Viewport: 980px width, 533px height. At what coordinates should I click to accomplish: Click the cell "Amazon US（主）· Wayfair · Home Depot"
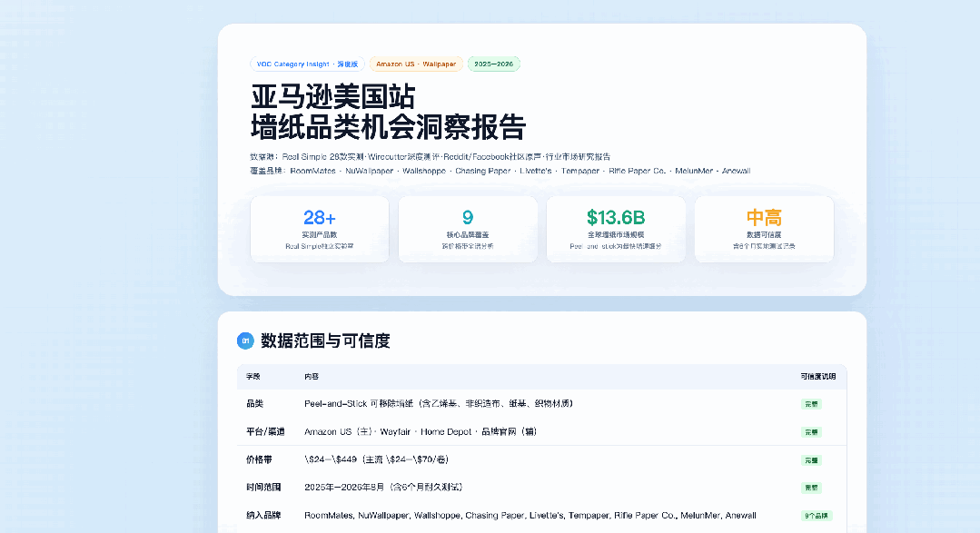pos(421,432)
